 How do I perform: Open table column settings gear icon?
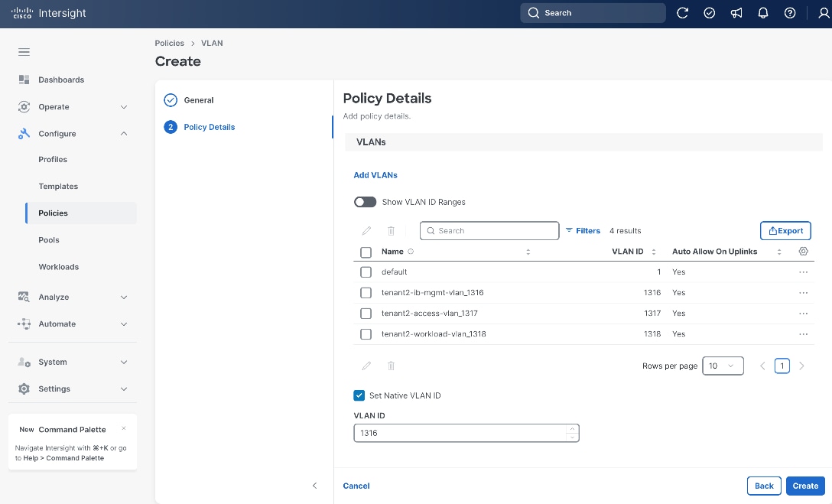pyautogui.click(x=804, y=252)
